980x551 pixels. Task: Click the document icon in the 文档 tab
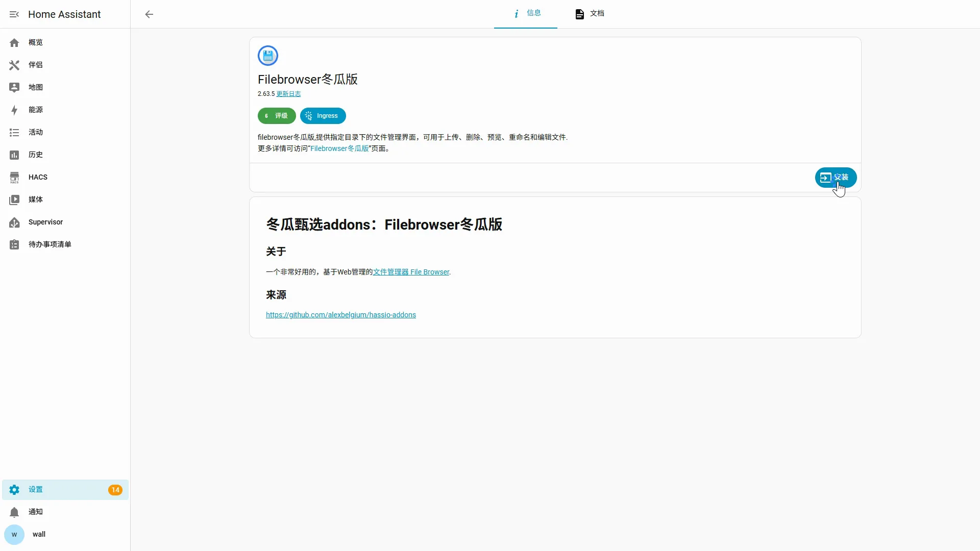580,14
